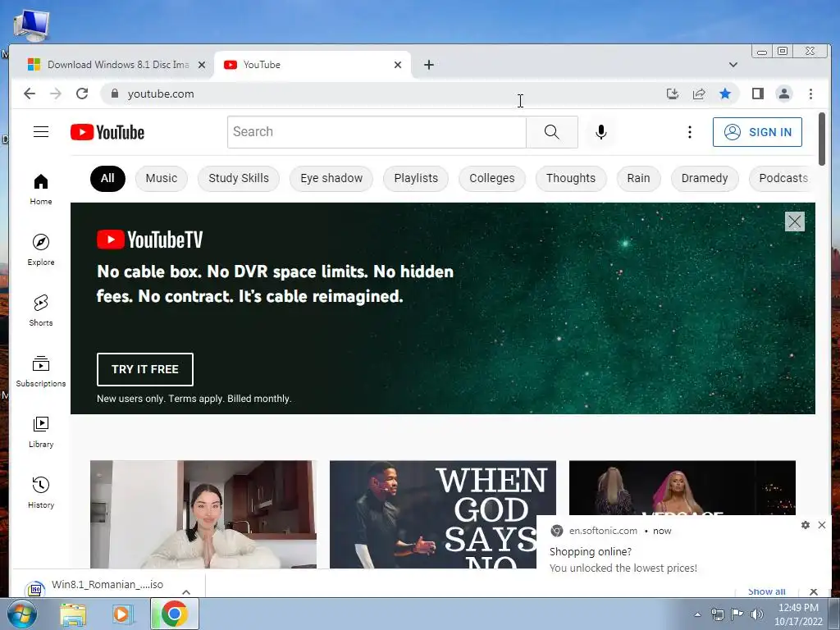840x630 pixels.
Task: Open a new tab with plus button
Action: tap(428, 65)
